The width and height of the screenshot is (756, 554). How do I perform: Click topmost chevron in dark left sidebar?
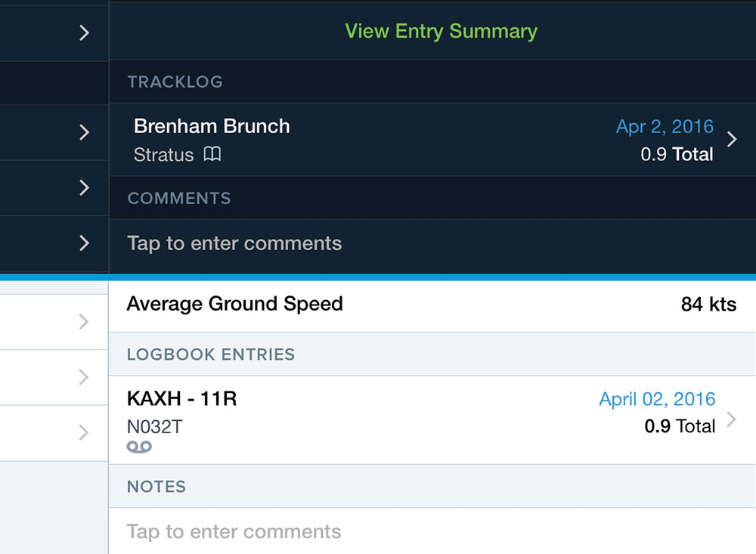[84, 32]
